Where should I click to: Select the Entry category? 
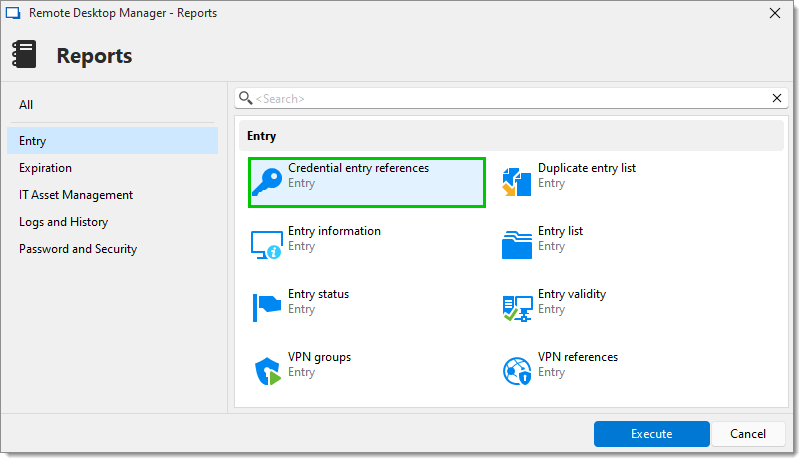click(x=112, y=140)
